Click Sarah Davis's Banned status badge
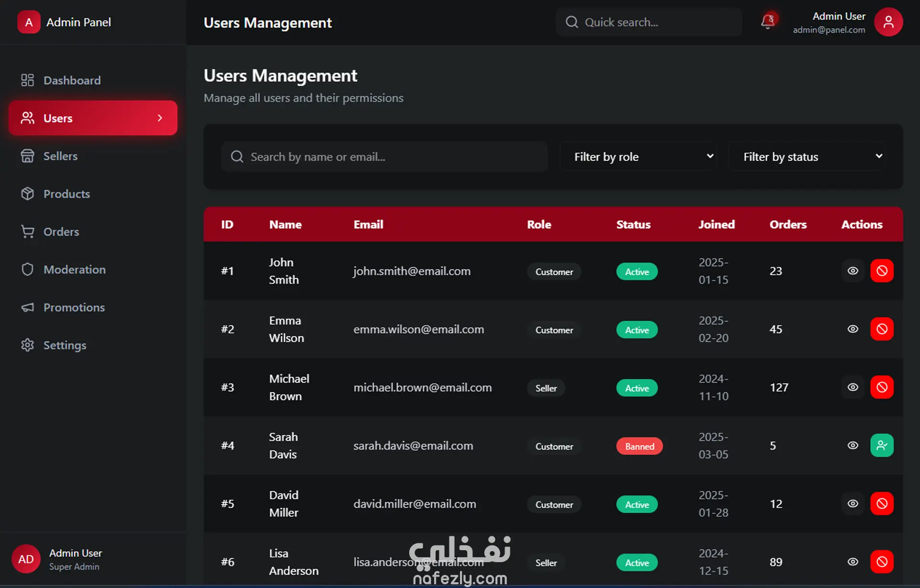920x588 pixels. pos(639,446)
